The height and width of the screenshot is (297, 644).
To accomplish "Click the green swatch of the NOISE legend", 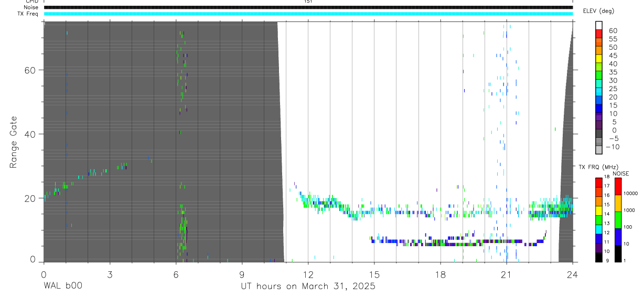I will click(x=618, y=220).
